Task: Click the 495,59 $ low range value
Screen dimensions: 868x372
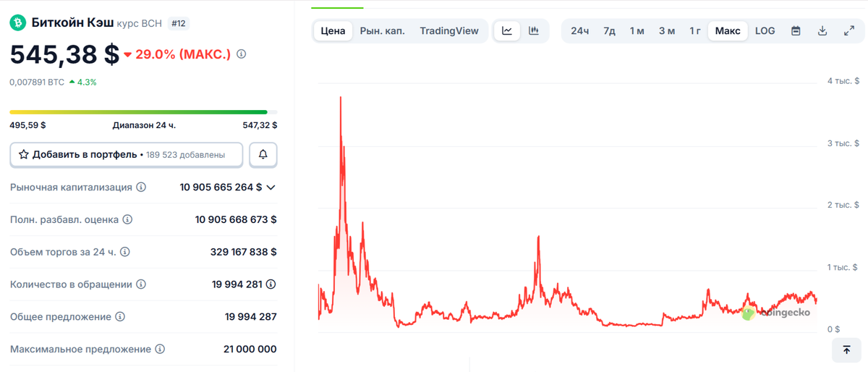Action: click(27, 125)
